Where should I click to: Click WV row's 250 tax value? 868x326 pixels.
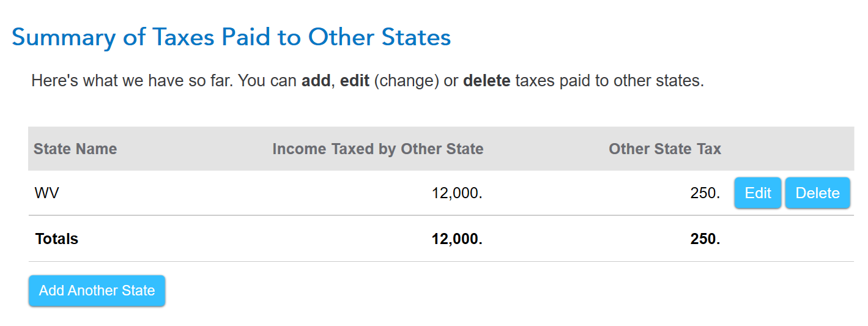point(705,193)
